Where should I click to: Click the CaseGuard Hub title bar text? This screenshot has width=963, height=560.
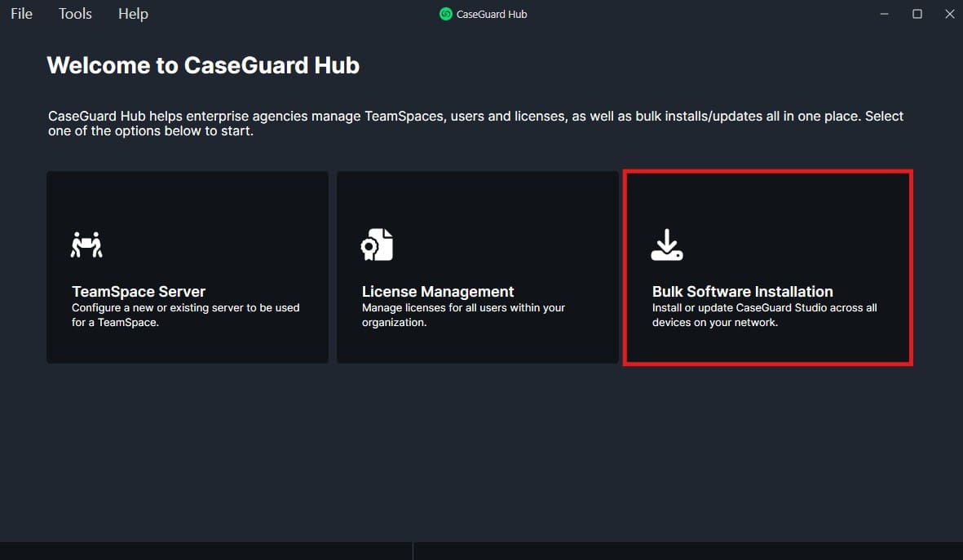pos(492,14)
